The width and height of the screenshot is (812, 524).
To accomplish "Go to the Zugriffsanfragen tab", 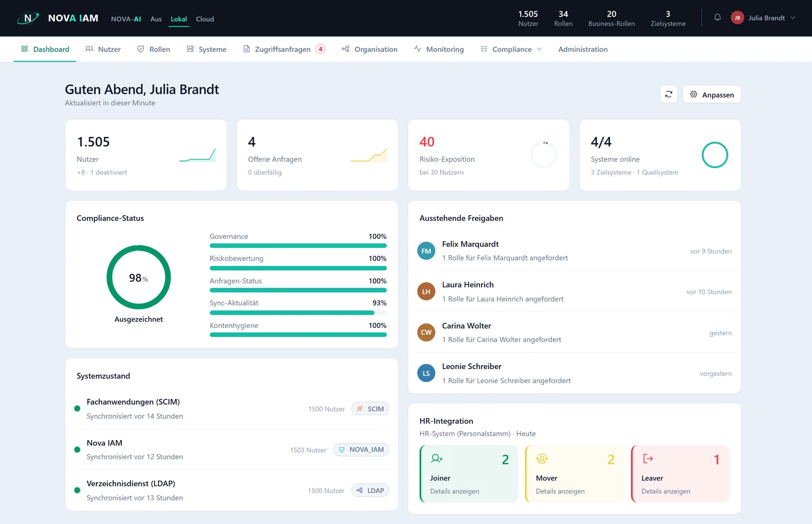I will point(284,49).
